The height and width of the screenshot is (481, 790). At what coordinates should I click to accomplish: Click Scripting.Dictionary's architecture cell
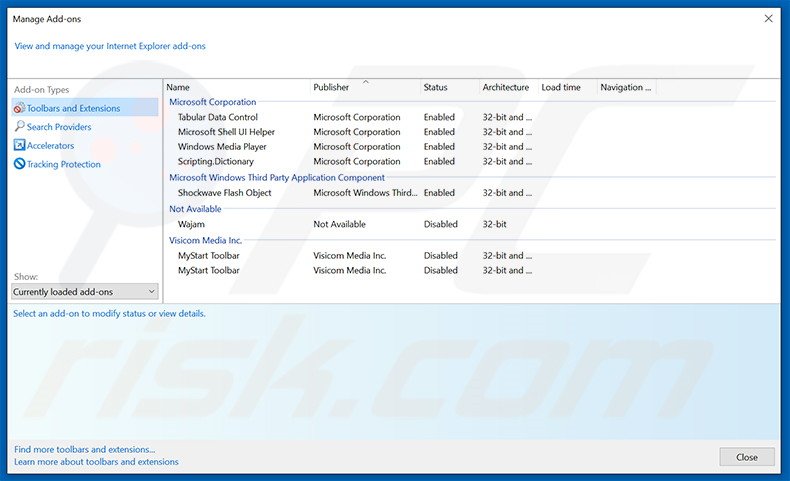507,162
